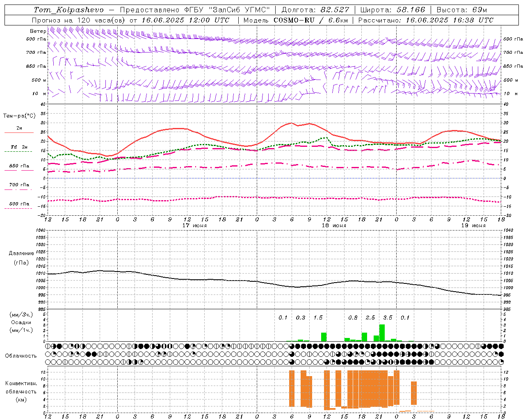
Task: Click the 2.5 three-hour precipitation value
Action: coord(370,317)
